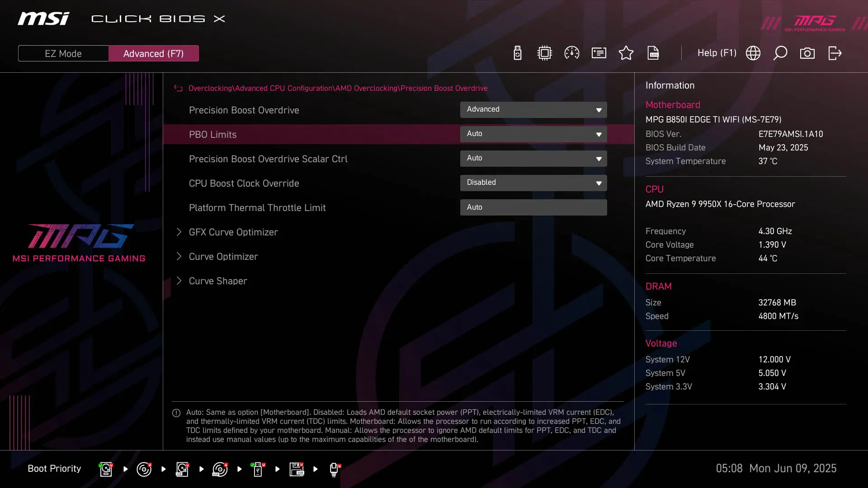The width and height of the screenshot is (868, 488).
Task: Open the search magnifier icon
Action: coord(780,53)
